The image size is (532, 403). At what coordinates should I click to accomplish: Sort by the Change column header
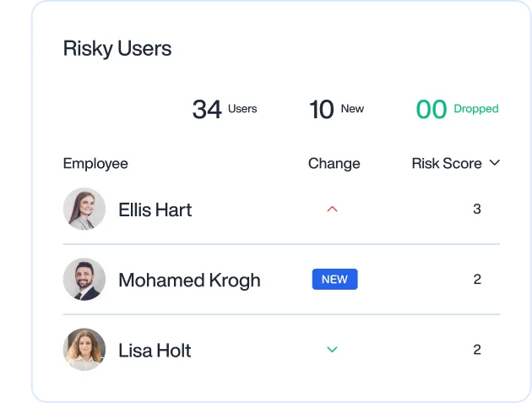[334, 164]
